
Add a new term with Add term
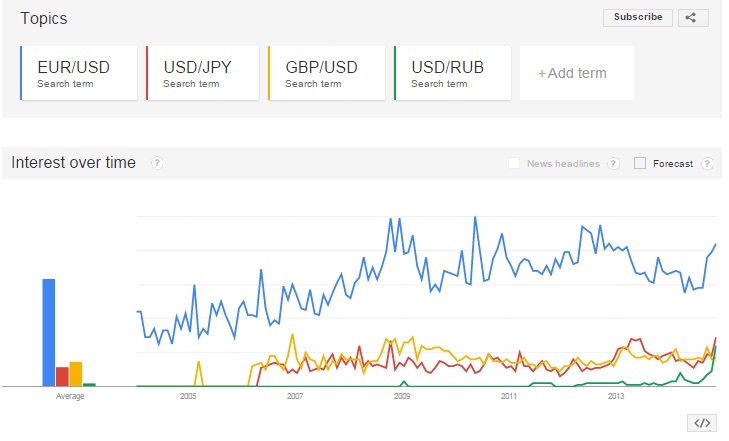[576, 73]
